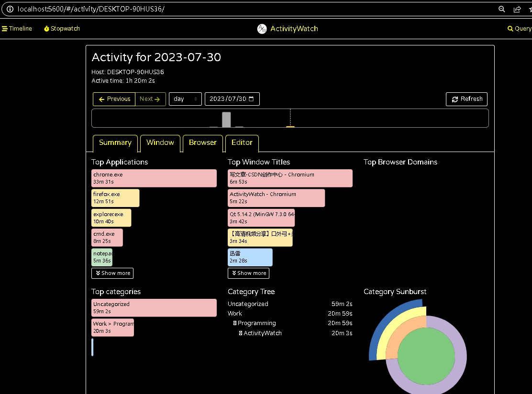Click the orange marker in timeline chart

pos(290,127)
